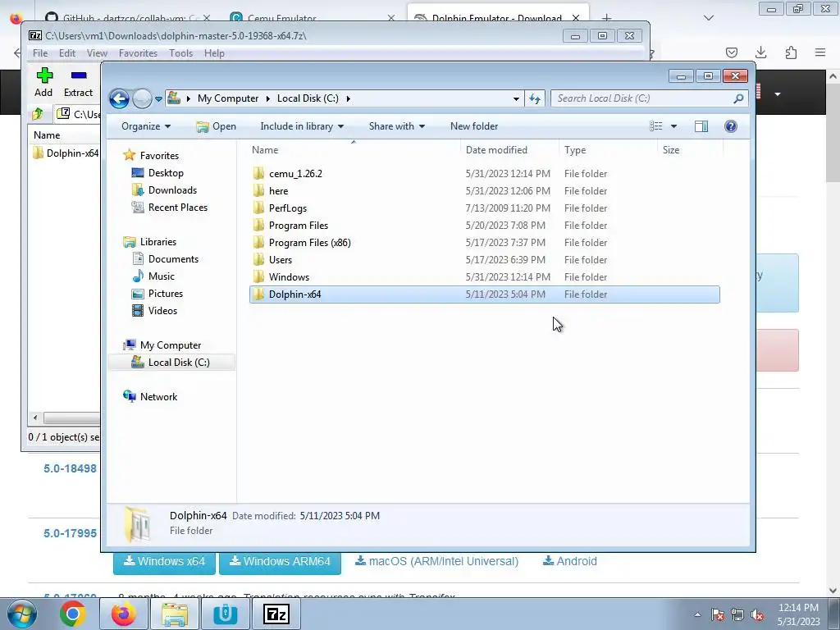The height and width of the screenshot is (630, 840).
Task: Select Local Disk (C:) in navigation pane
Action: pyautogui.click(x=171, y=363)
